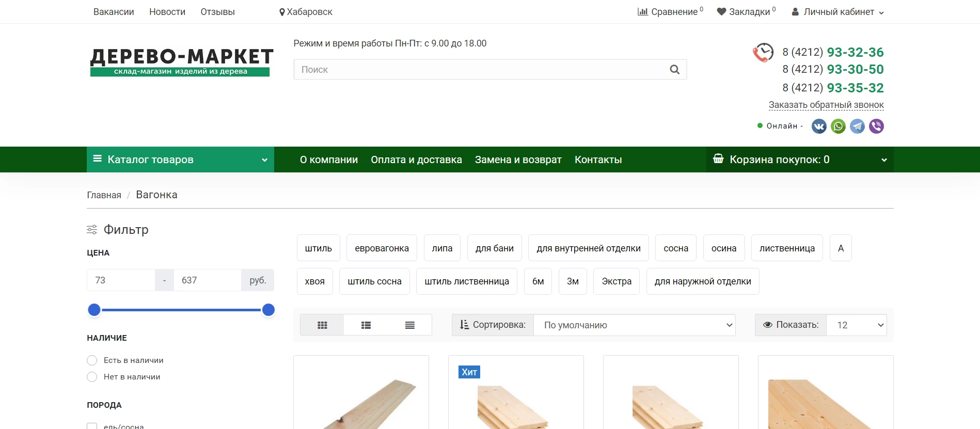
Task: Click the Сравнение bar chart icon
Action: 642,11
